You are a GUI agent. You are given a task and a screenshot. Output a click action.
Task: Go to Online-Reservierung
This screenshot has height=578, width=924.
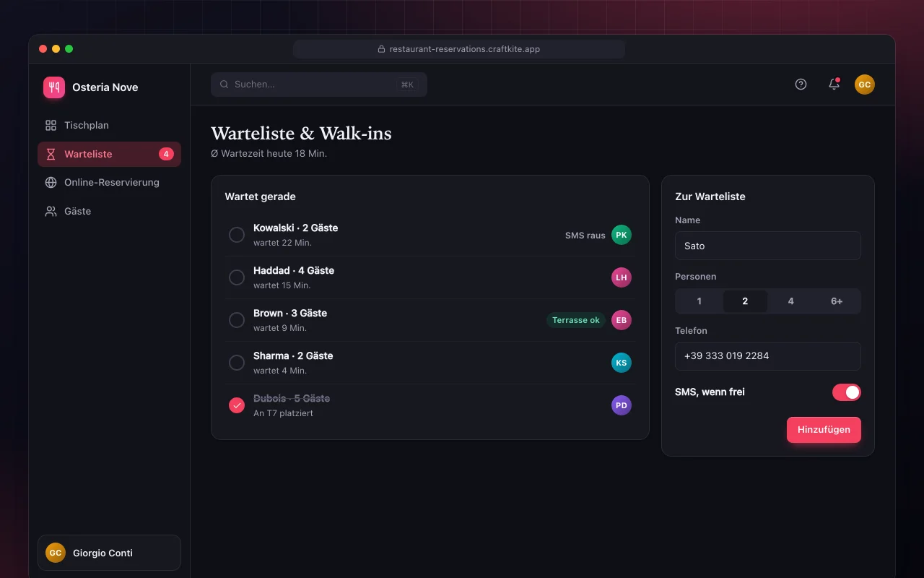(109, 182)
